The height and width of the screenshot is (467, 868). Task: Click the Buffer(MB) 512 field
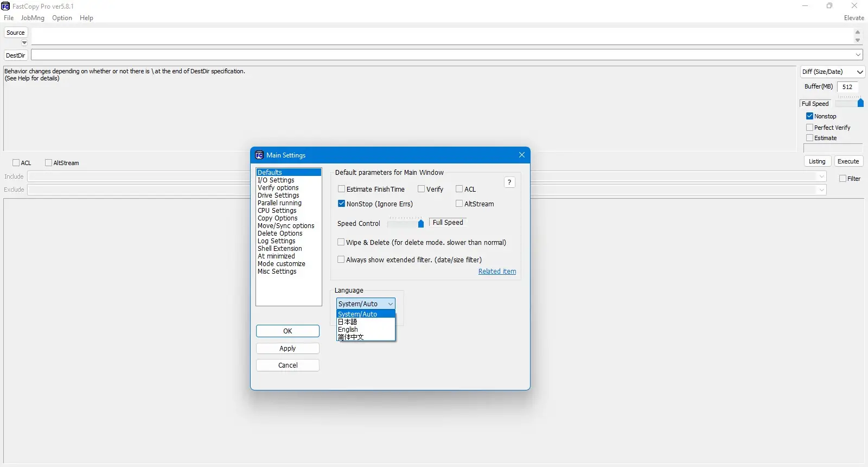pos(847,87)
